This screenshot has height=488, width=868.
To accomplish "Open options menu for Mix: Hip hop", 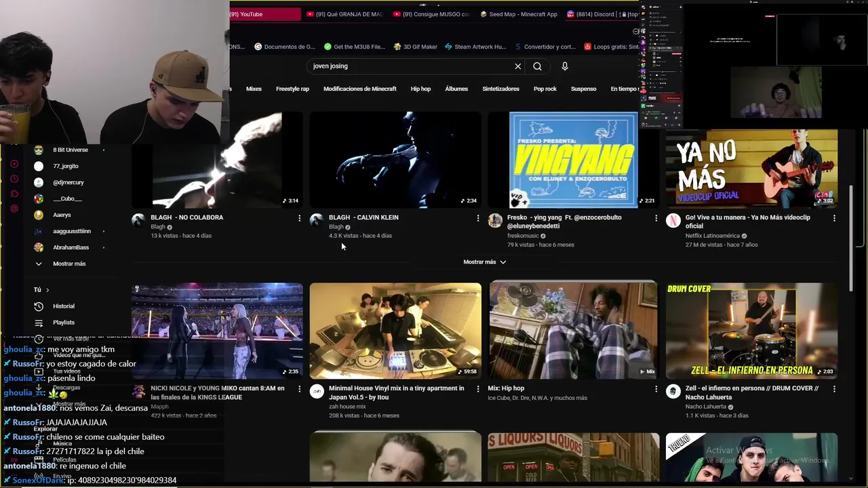I will (656, 389).
